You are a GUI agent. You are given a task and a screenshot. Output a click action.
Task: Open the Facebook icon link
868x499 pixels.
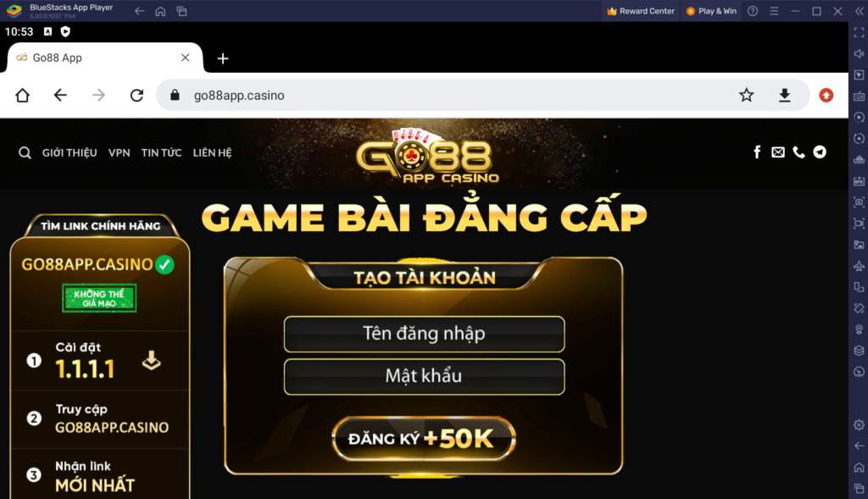coord(757,152)
